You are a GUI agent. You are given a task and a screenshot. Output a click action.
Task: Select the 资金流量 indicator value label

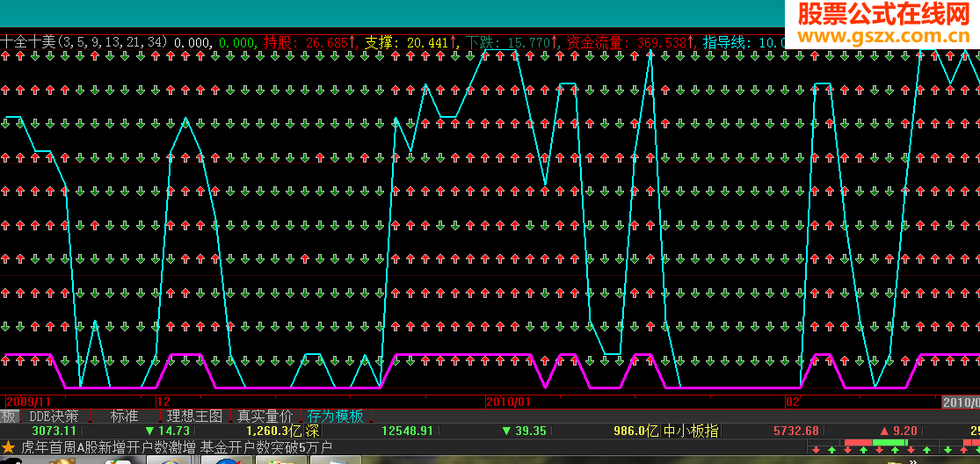[x=630, y=42]
